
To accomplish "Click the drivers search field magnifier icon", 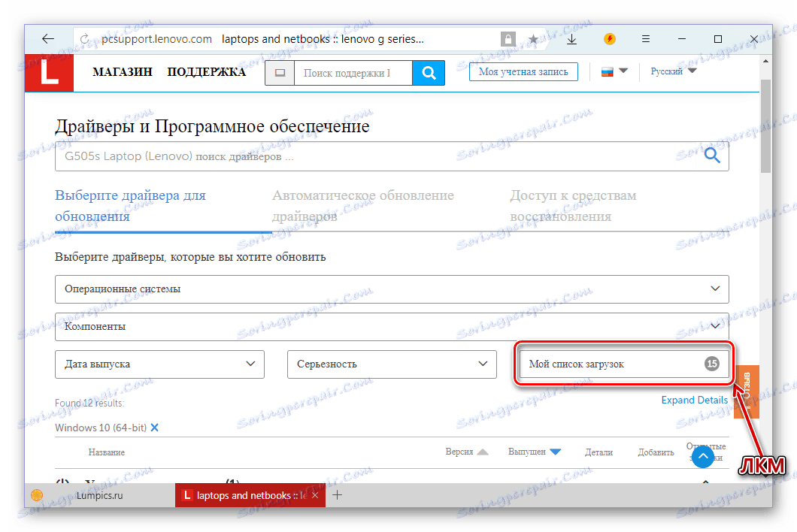I will point(711,156).
